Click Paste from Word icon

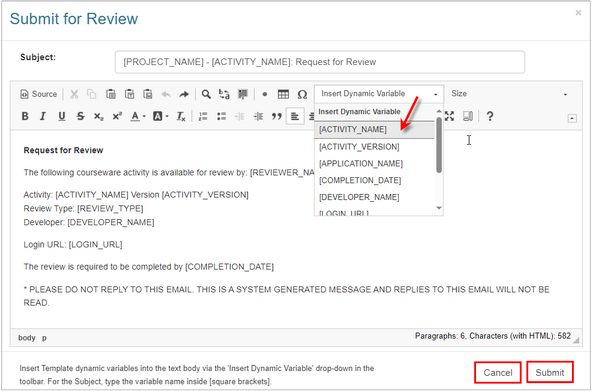(x=148, y=94)
